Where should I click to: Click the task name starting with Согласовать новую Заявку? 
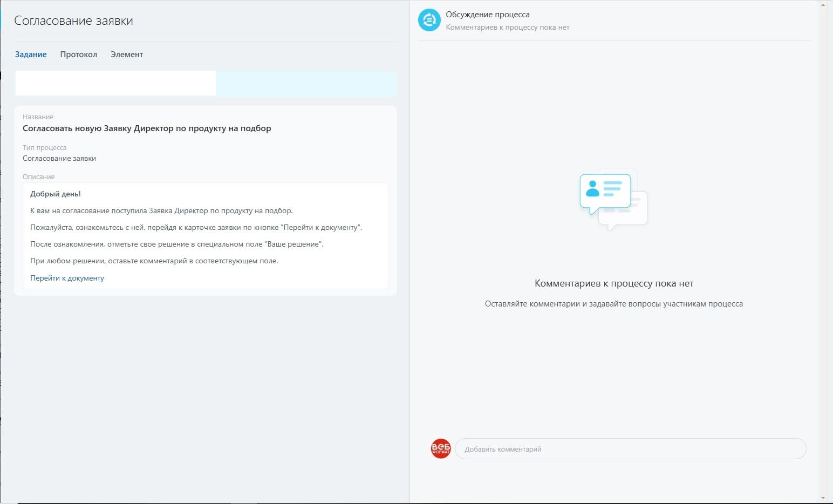point(147,128)
